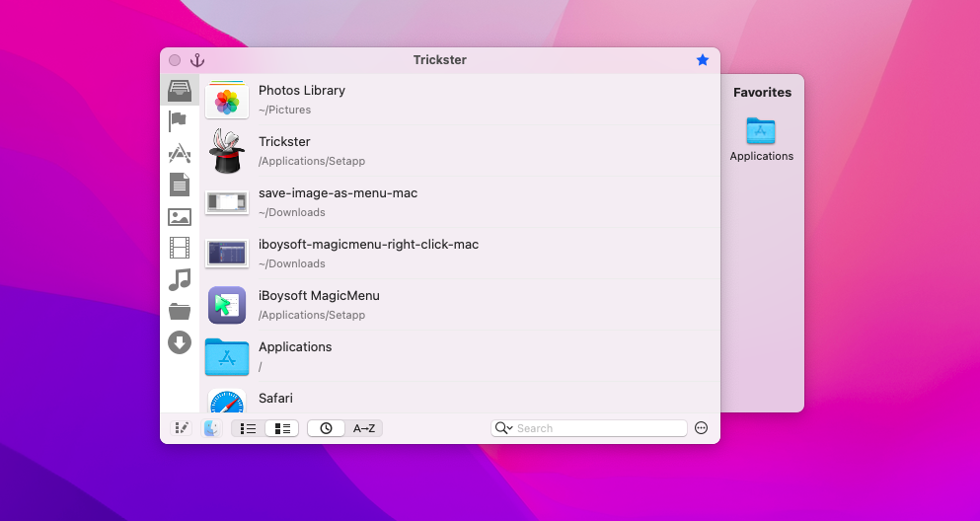
Task: Show Downloads filter arrow icon
Action: coord(180,342)
